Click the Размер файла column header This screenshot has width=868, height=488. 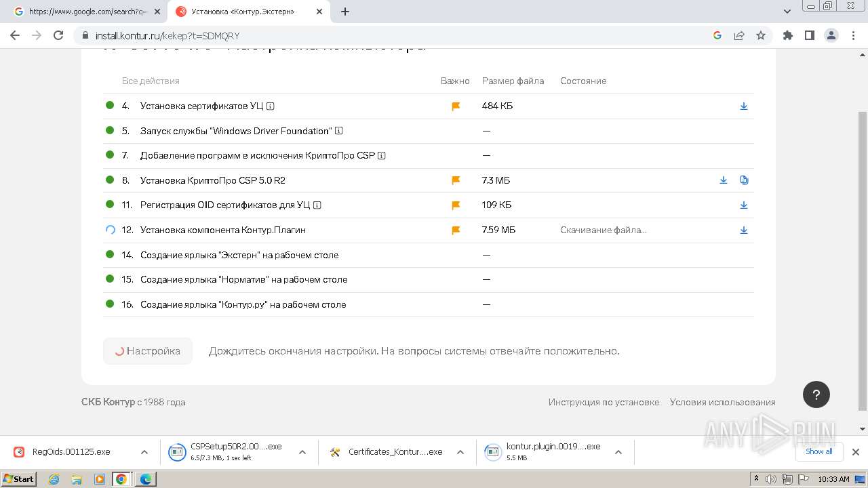(513, 81)
